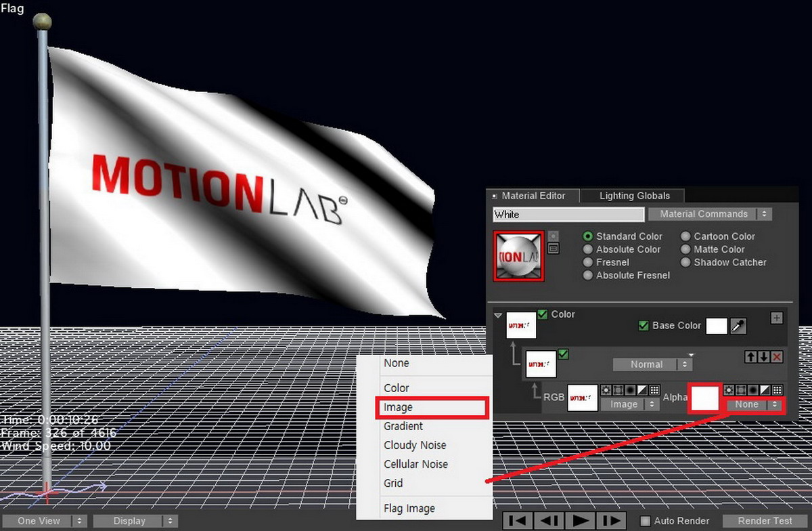Click diagonal split icon above RGB Image dropdown
Screen dimensions: 812x531
(x=642, y=390)
